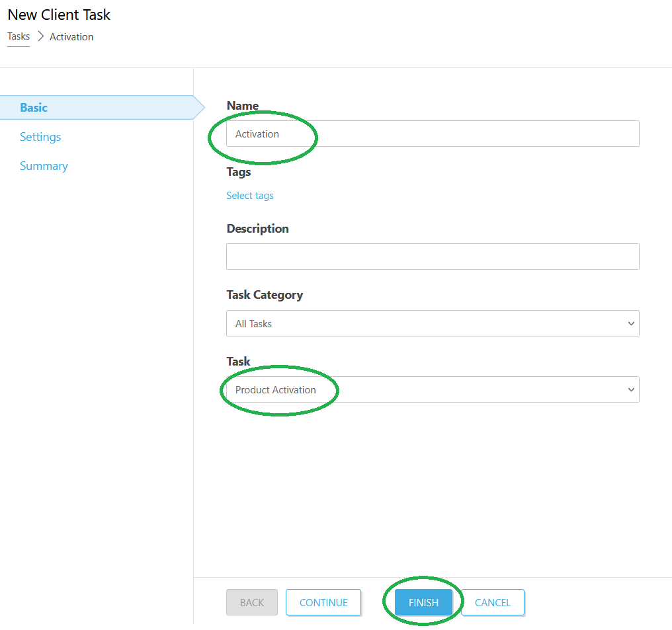Click the New Client Task heading
Screen dimensions: 672x630
click(59, 15)
